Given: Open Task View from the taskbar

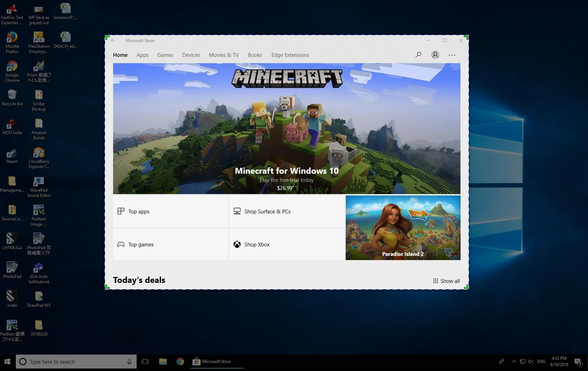Looking at the screenshot, I should 145,362.
